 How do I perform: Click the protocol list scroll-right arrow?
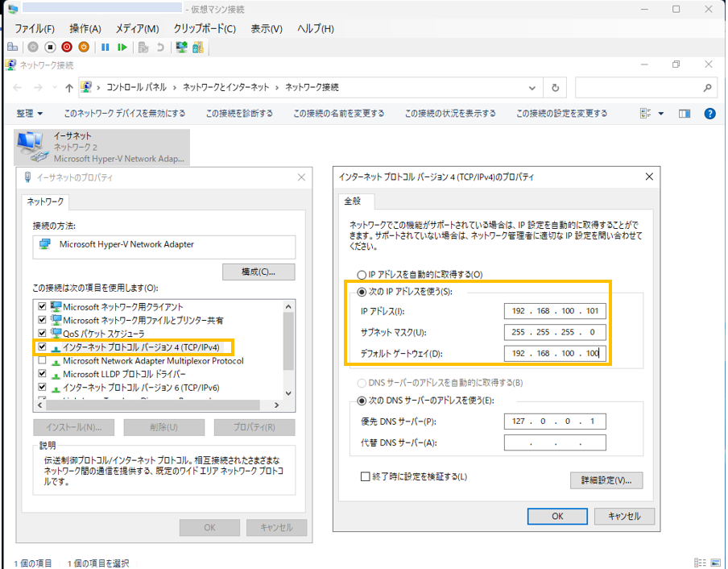point(277,405)
